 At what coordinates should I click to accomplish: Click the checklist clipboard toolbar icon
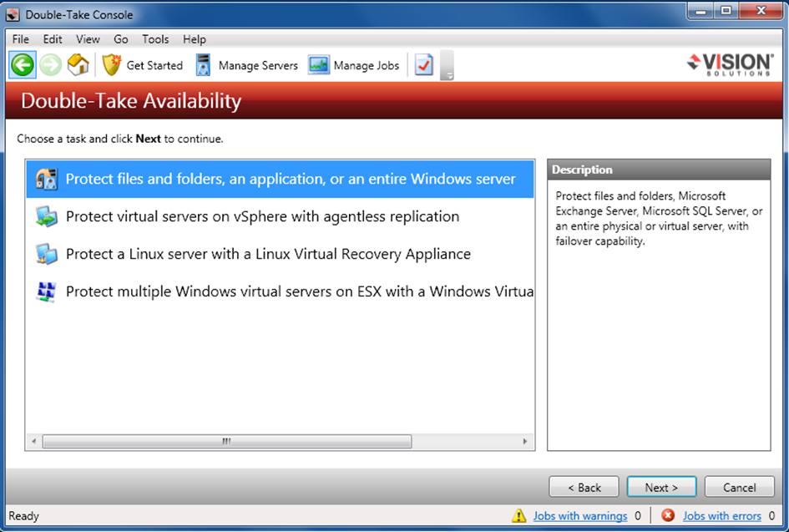tap(423, 65)
